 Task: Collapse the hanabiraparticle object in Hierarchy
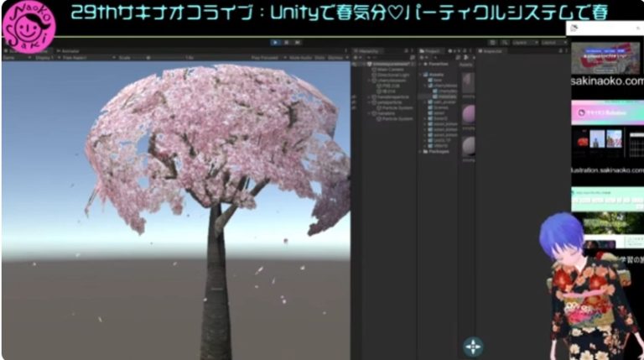[369, 97]
